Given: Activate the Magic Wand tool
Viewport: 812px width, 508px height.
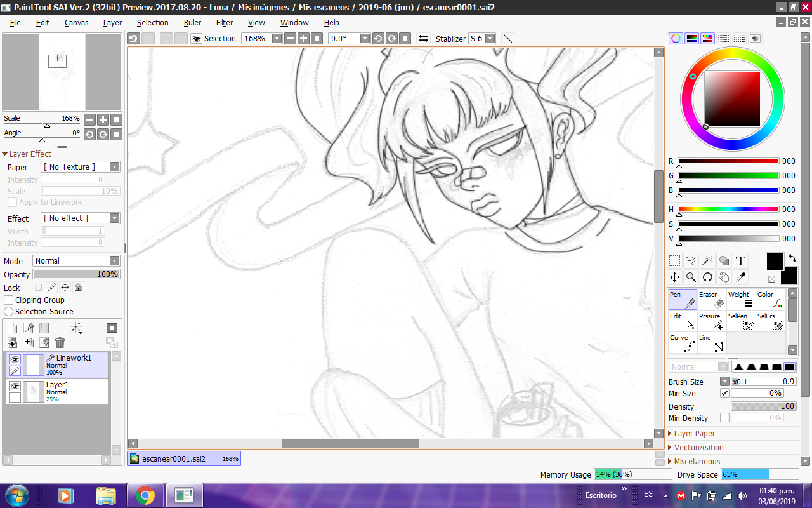Looking at the screenshot, I should [707, 261].
